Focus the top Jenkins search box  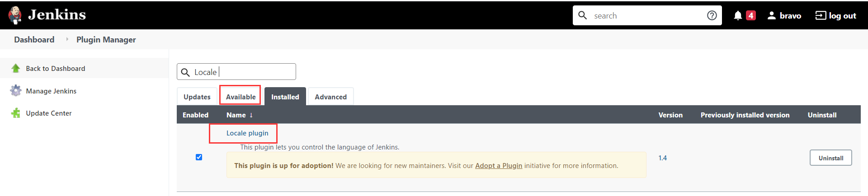647,15
